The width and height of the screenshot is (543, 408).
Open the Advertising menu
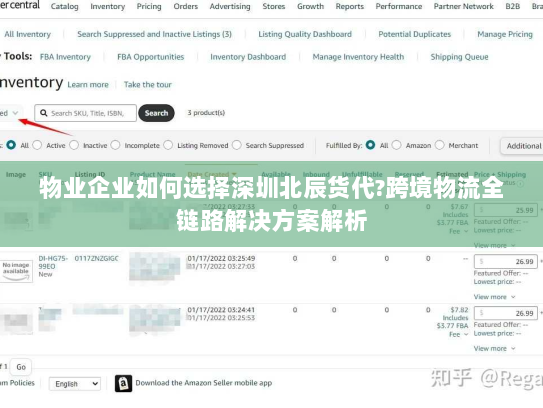(x=230, y=6)
